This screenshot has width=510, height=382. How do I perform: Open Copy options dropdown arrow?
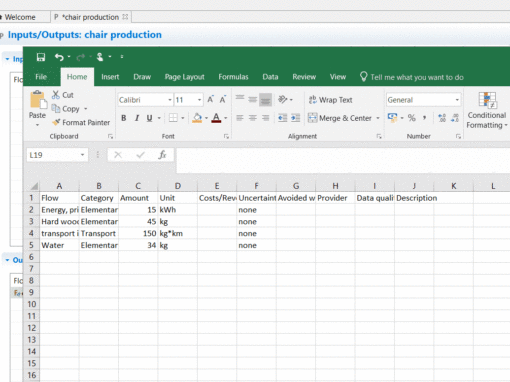(86, 109)
